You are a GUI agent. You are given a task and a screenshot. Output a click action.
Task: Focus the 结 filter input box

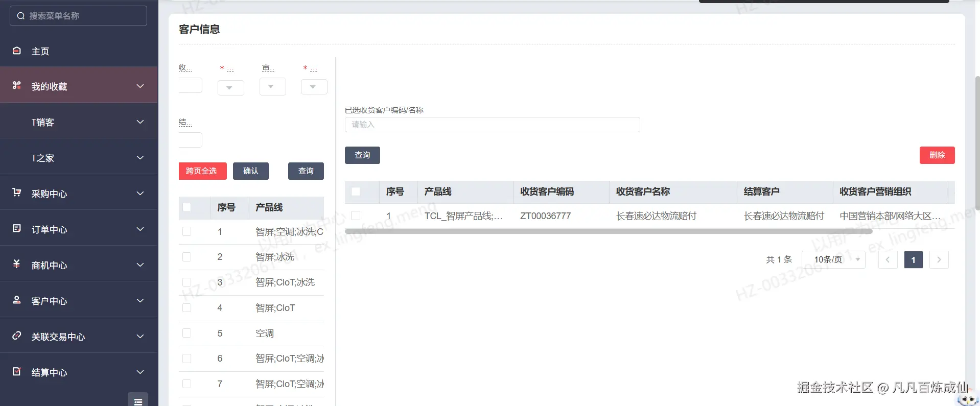(191, 140)
